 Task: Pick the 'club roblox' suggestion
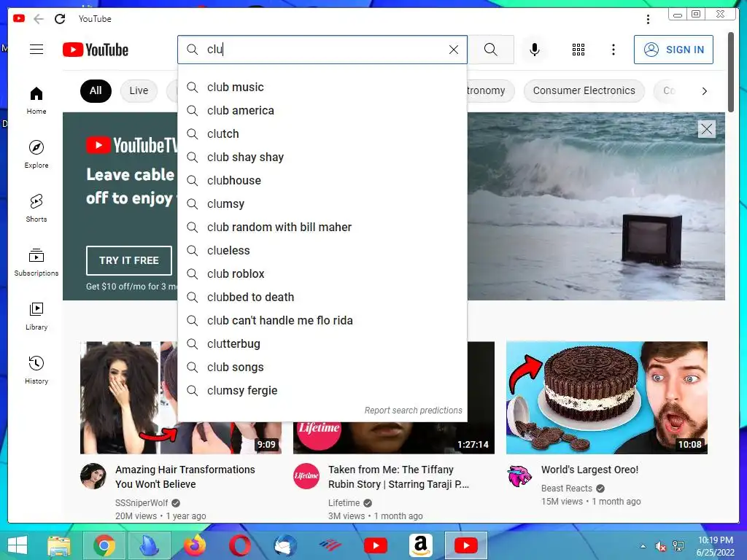pyautogui.click(x=322, y=274)
